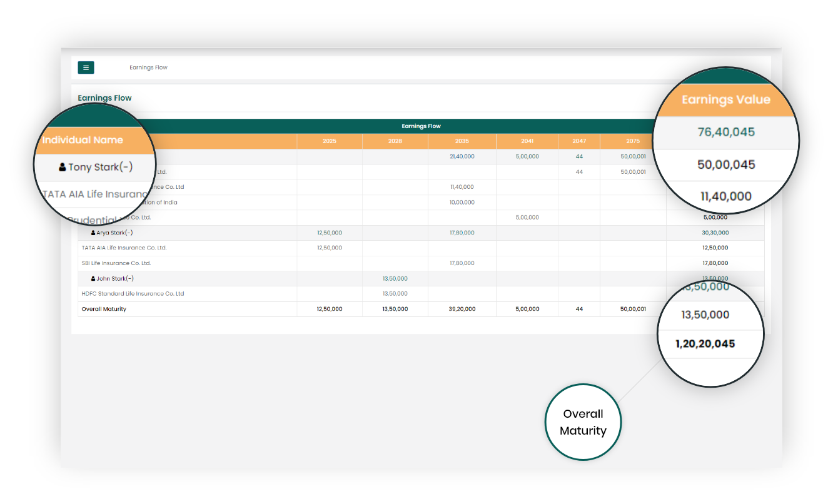This screenshot has height=504, width=833.
Task: Click the 2028 column header
Action: (x=395, y=141)
